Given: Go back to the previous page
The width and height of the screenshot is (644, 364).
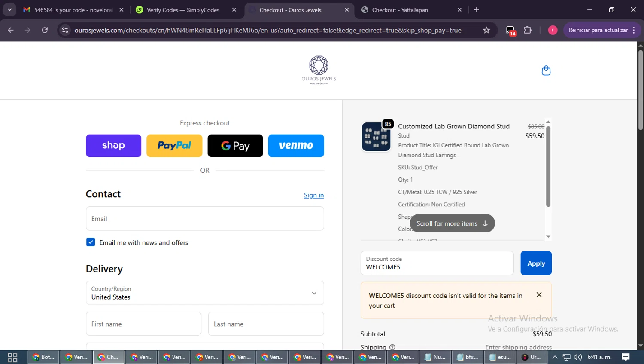Looking at the screenshot, I should pyautogui.click(x=11, y=30).
